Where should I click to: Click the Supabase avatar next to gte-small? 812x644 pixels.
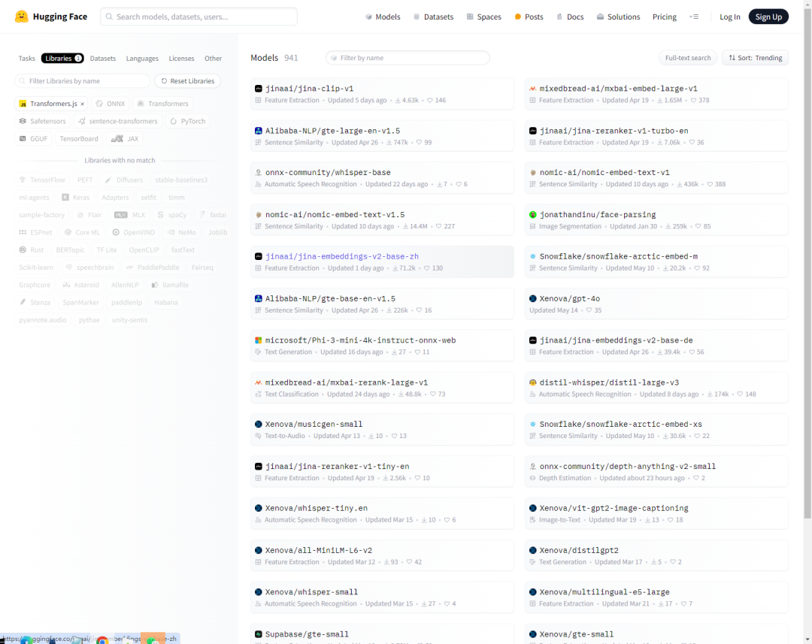coord(259,634)
